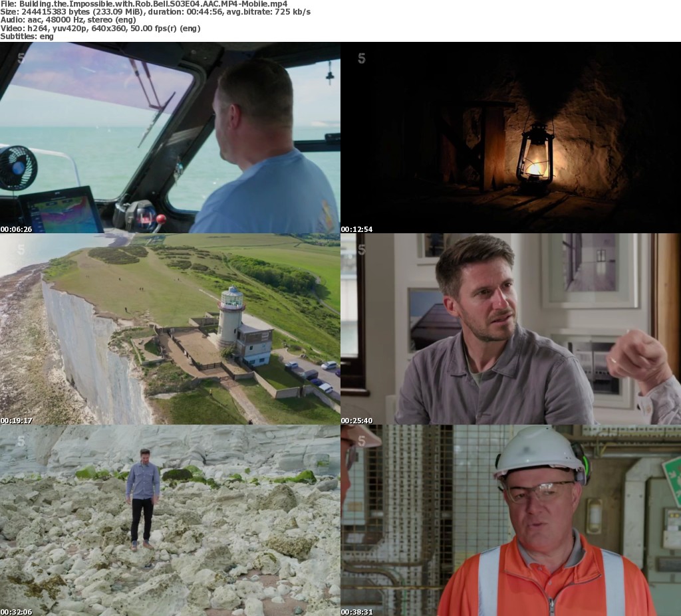681x616 pixels.
Task: Select the white hard hat worker thumbnail
Action: click(511, 520)
